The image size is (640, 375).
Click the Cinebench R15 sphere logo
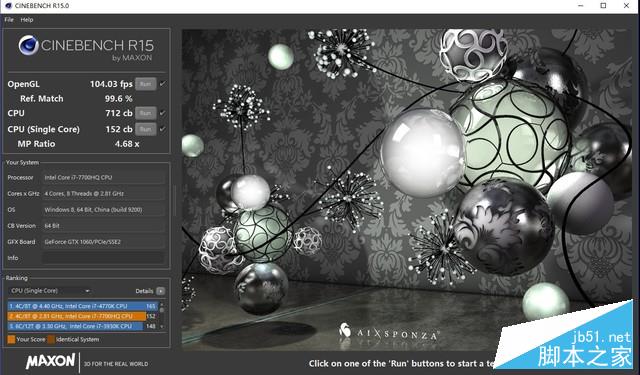(x=29, y=45)
